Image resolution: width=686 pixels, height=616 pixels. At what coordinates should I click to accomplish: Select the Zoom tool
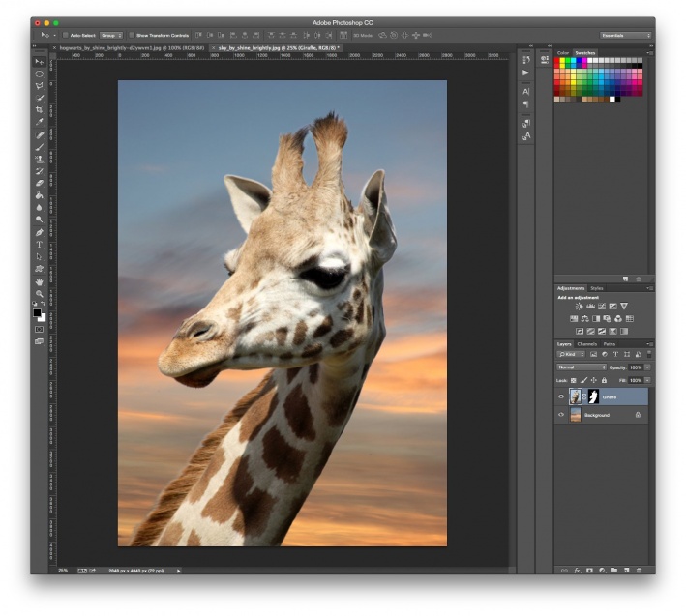tap(40, 293)
